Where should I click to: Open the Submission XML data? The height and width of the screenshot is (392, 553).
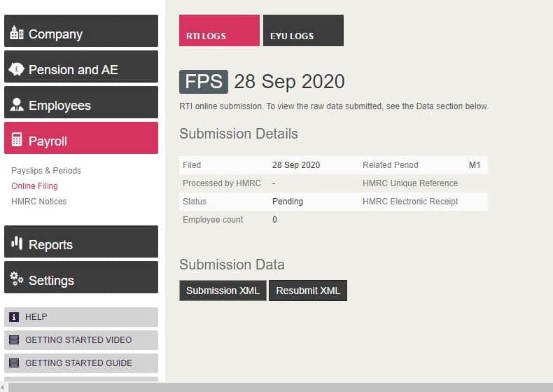(223, 290)
